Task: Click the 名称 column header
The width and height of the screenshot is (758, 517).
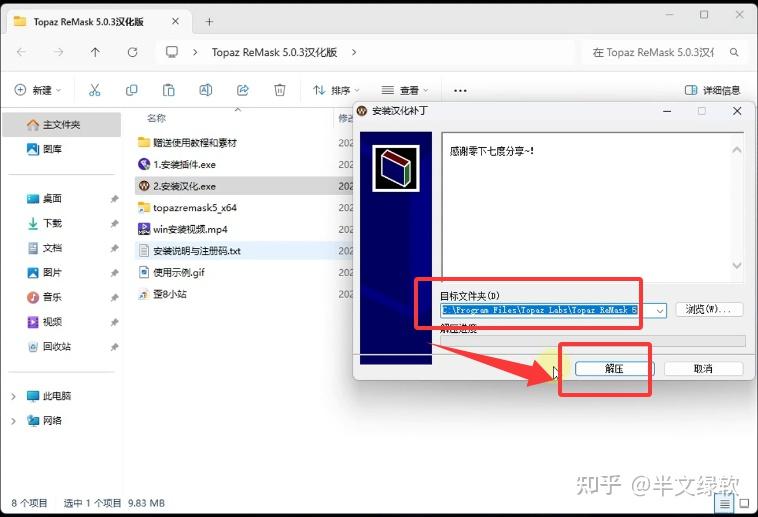Action: 157,118
